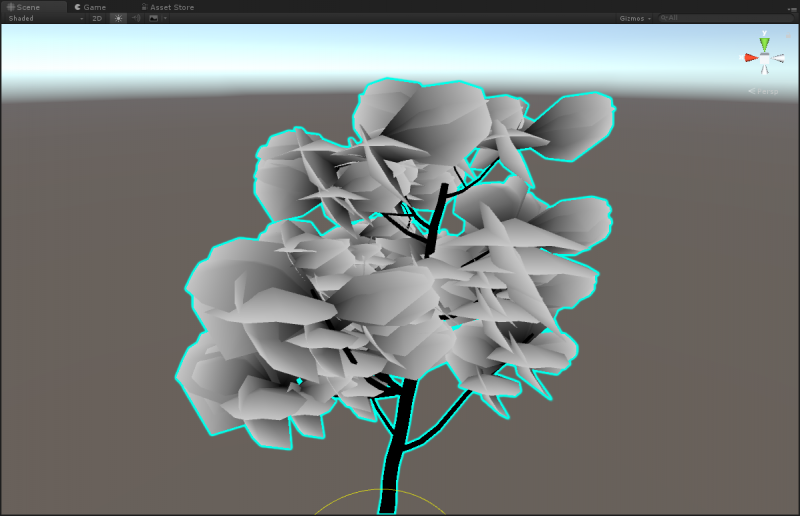Click the center cube of orientation gizmo

click(764, 59)
